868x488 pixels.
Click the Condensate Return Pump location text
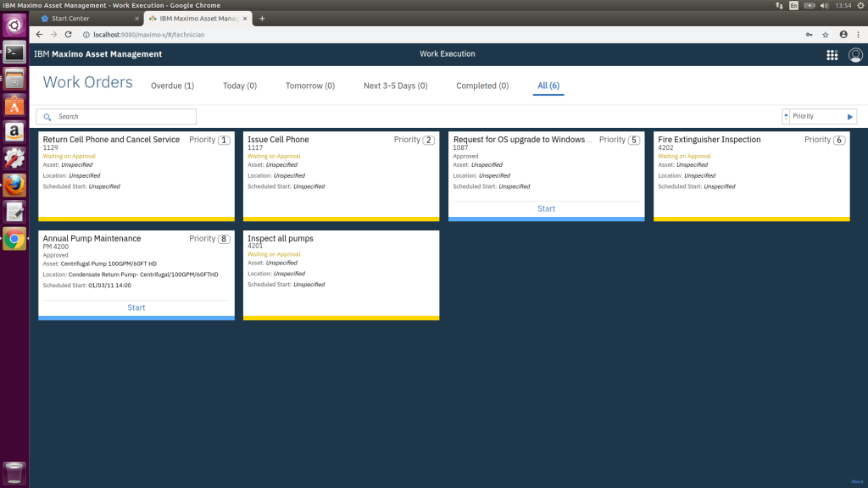pyautogui.click(x=143, y=274)
